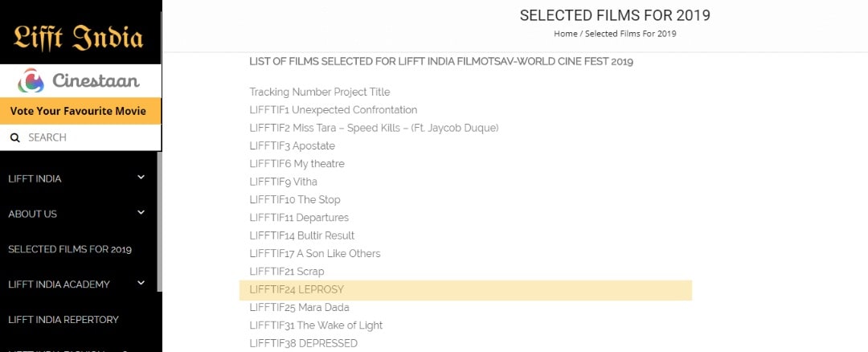The width and height of the screenshot is (868, 352).
Task: Select Selected Films For 2019 menu item
Action: coord(70,249)
